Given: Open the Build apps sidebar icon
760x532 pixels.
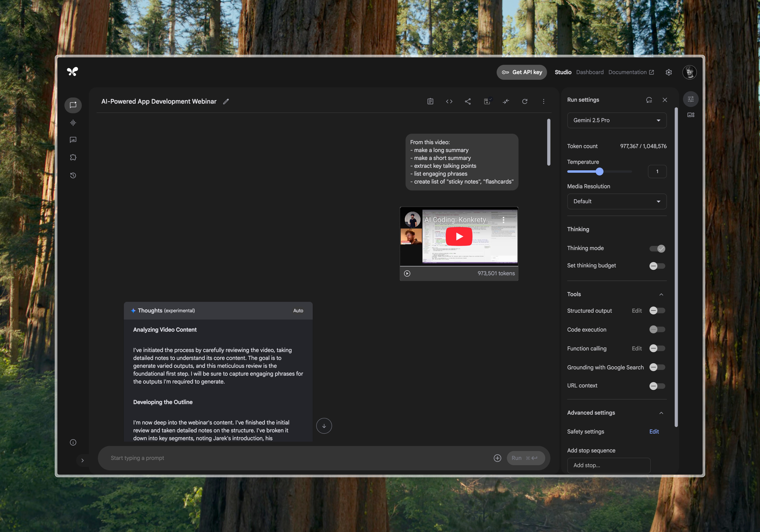Looking at the screenshot, I should pos(73,158).
